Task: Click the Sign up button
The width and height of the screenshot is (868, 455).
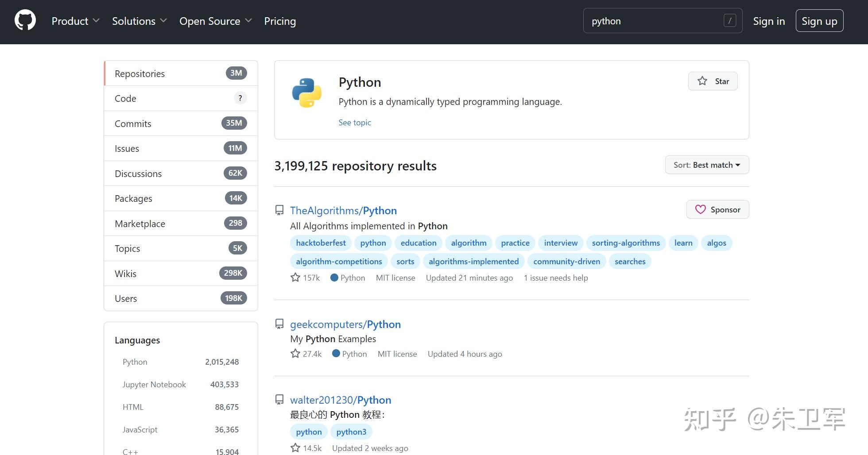Action: [819, 21]
